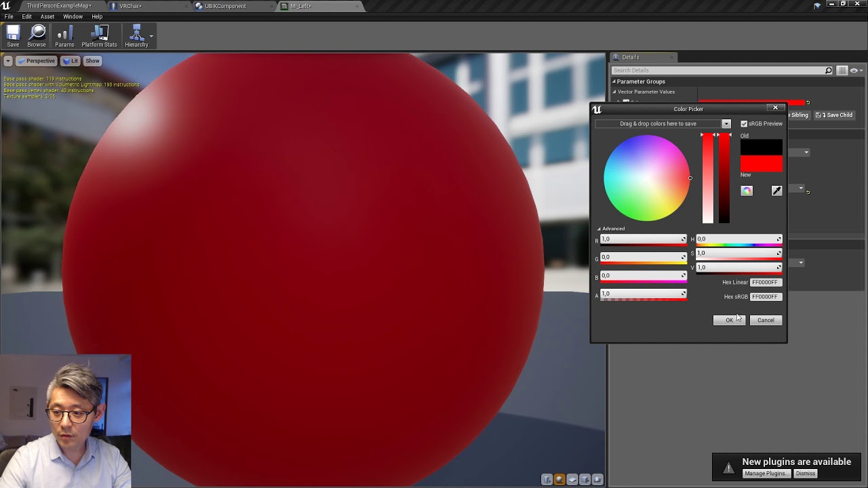Click the Save Child button
The width and height of the screenshot is (868, 488).
coord(834,115)
